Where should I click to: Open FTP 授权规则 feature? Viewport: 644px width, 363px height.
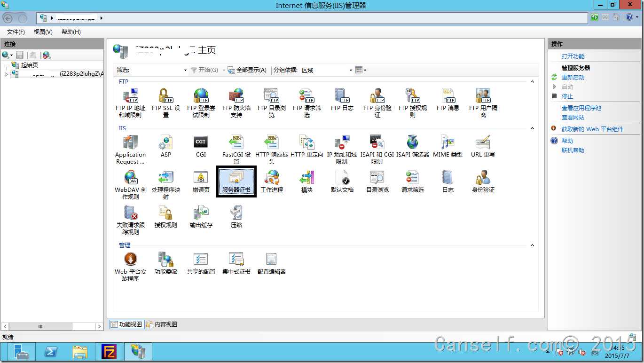pyautogui.click(x=413, y=103)
